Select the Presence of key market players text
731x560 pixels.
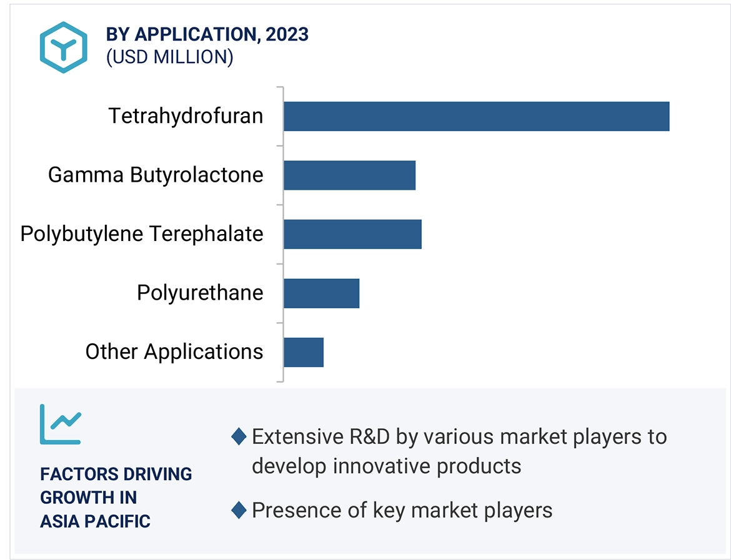tap(402, 511)
